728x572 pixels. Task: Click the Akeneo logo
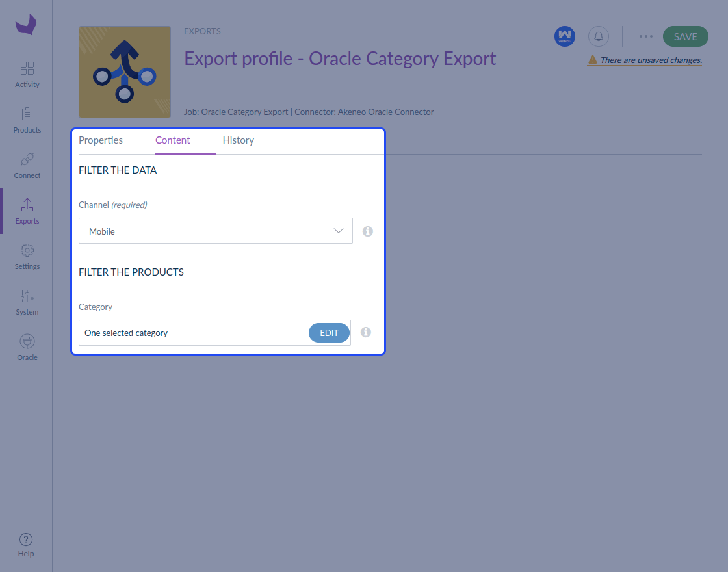(26, 25)
